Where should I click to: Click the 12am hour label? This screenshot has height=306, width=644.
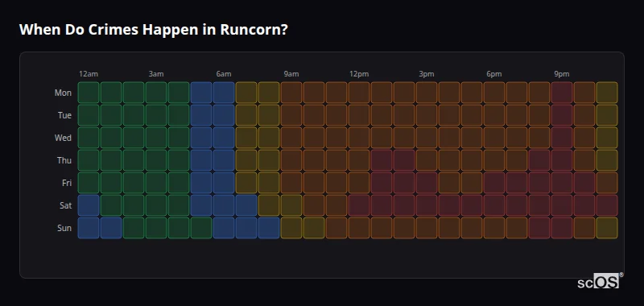89,74
